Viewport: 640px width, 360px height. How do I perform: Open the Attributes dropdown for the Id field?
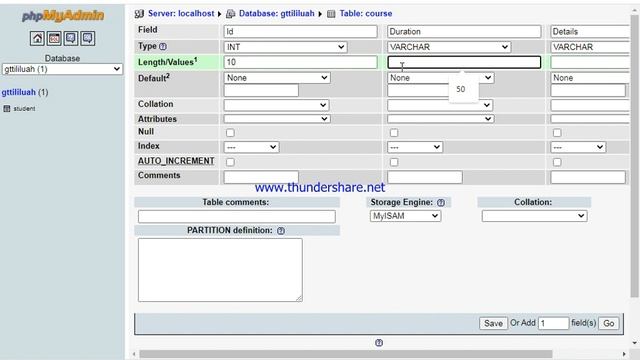277,119
